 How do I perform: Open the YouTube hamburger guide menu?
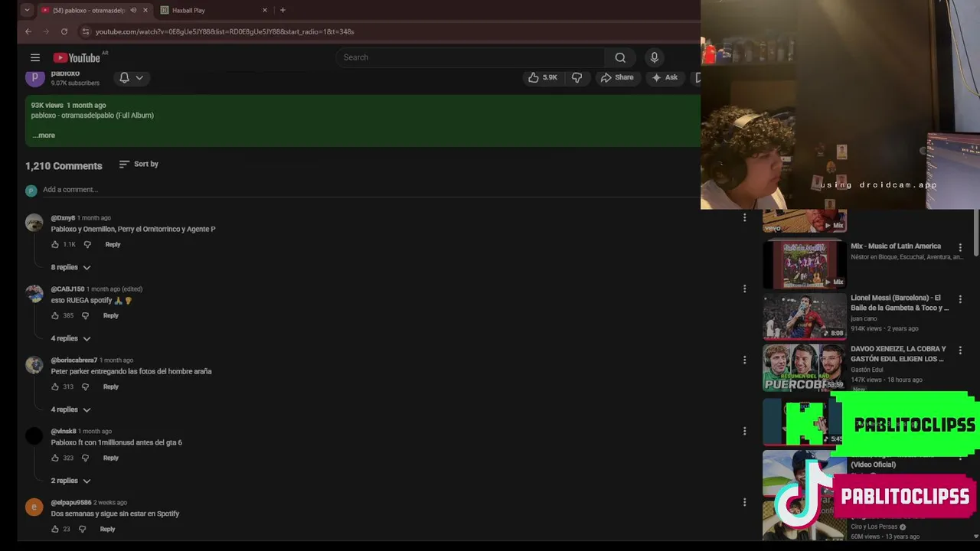click(x=35, y=57)
